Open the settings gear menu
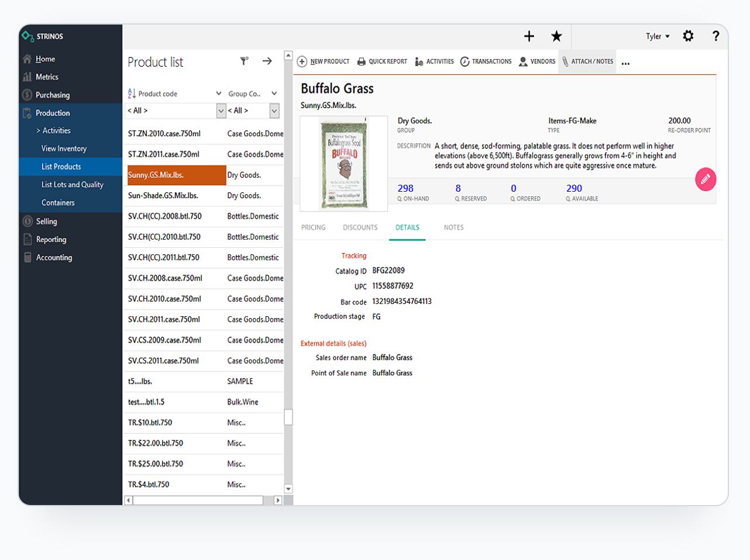Screen dimensions: 750x560 688,36
